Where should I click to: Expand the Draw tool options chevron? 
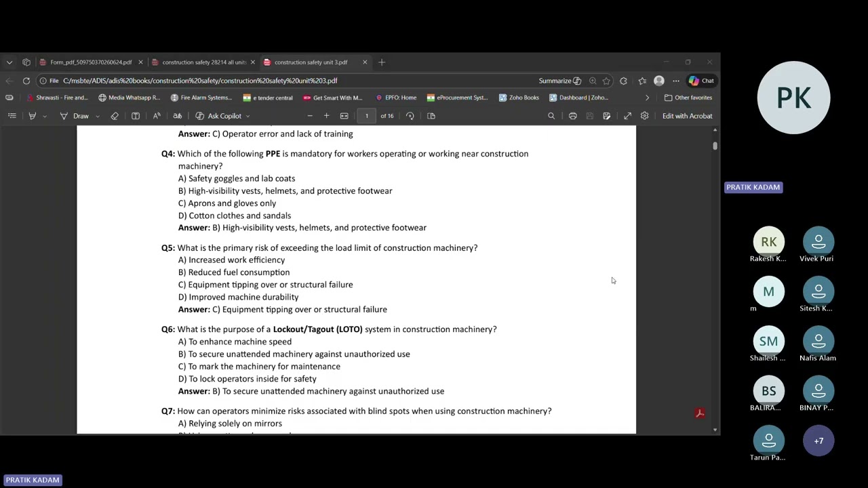(98, 117)
